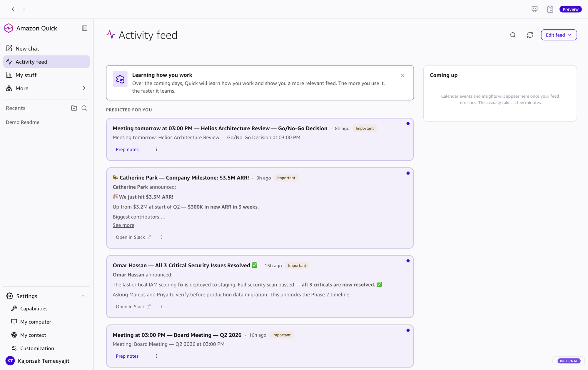
Task: Click the learning banner gear-refresh icon
Action: 120,79
